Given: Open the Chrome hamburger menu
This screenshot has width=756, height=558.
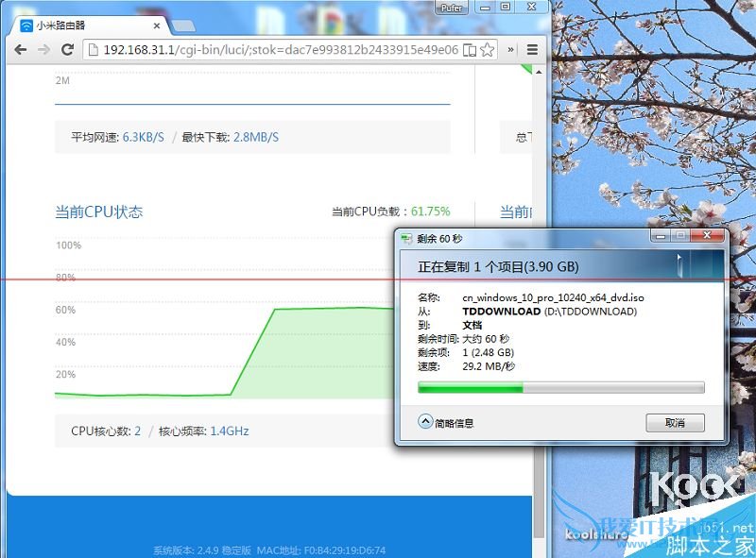Looking at the screenshot, I should (532, 50).
